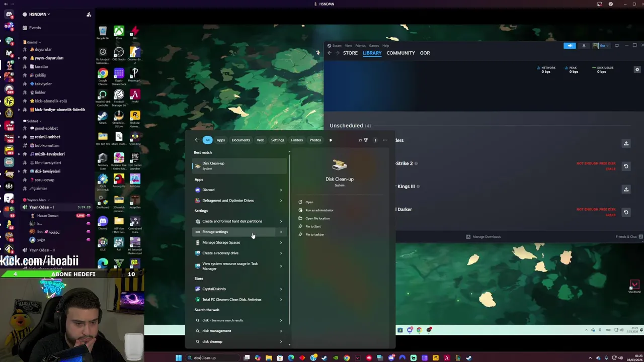
Task: Open the Disk Clean-up best match result
Action: point(239,165)
